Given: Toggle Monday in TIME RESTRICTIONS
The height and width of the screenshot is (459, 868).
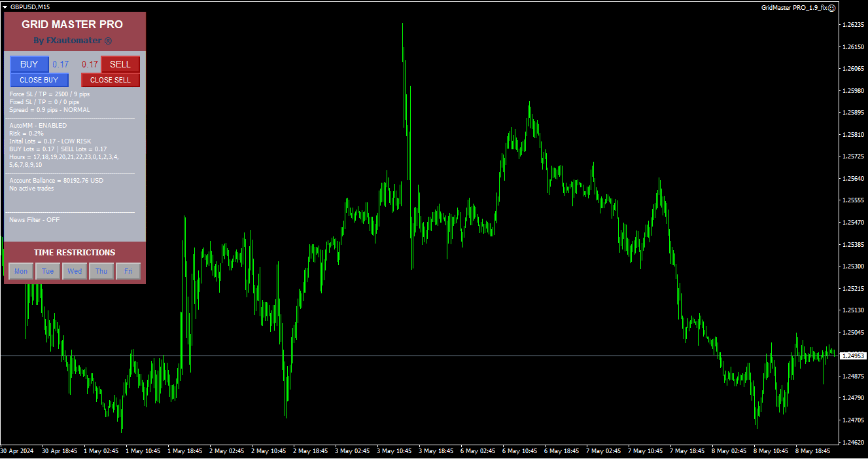Looking at the screenshot, I should point(20,270).
